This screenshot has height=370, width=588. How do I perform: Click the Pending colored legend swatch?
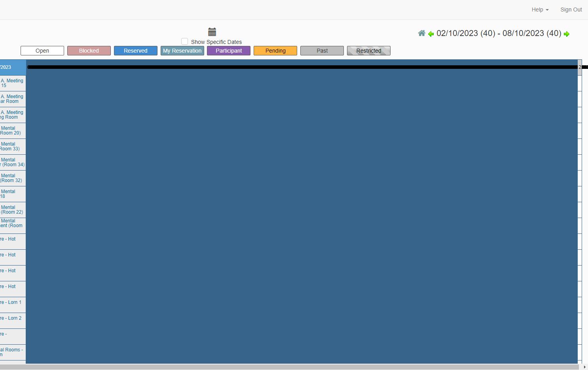click(x=275, y=51)
